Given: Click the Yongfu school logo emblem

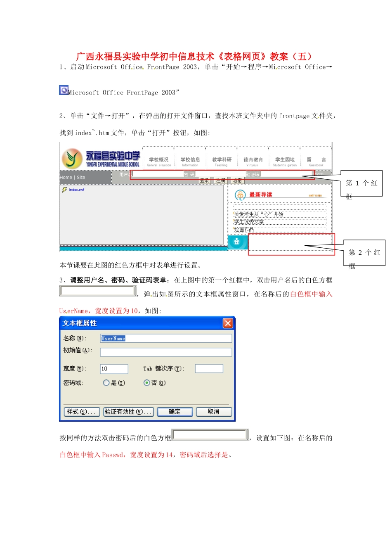Looking at the screenshot, I should (x=72, y=158).
